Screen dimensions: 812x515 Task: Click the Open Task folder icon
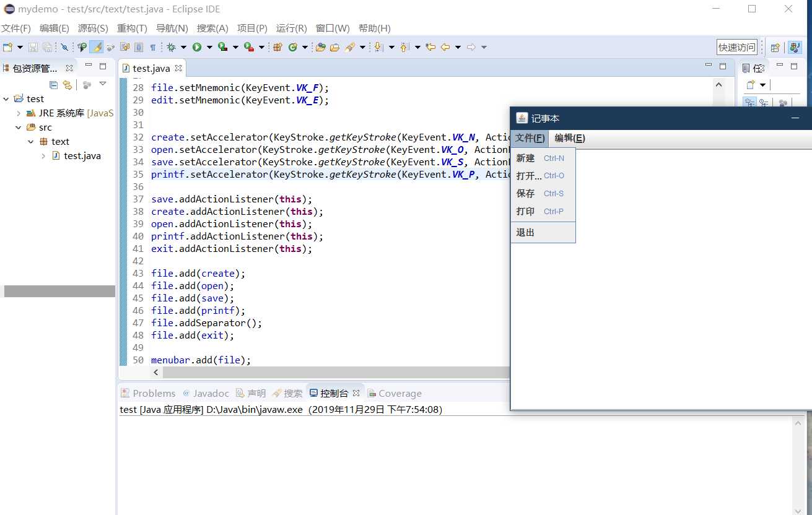coord(334,47)
